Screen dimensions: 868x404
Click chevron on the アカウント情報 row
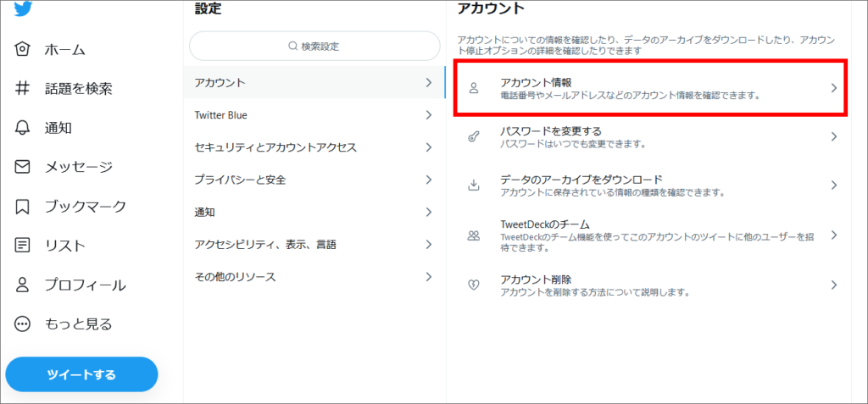pyautogui.click(x=834, y=89)
